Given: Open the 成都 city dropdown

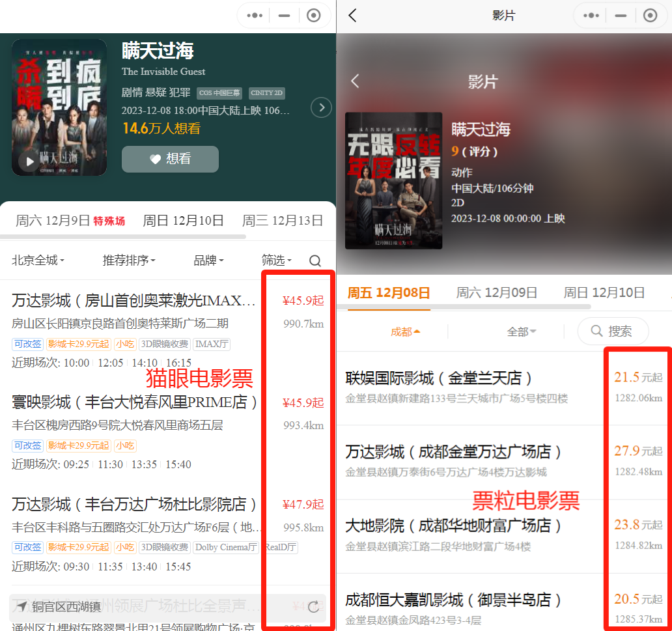Looking at the screenshot, I should [x=405, y=331].
